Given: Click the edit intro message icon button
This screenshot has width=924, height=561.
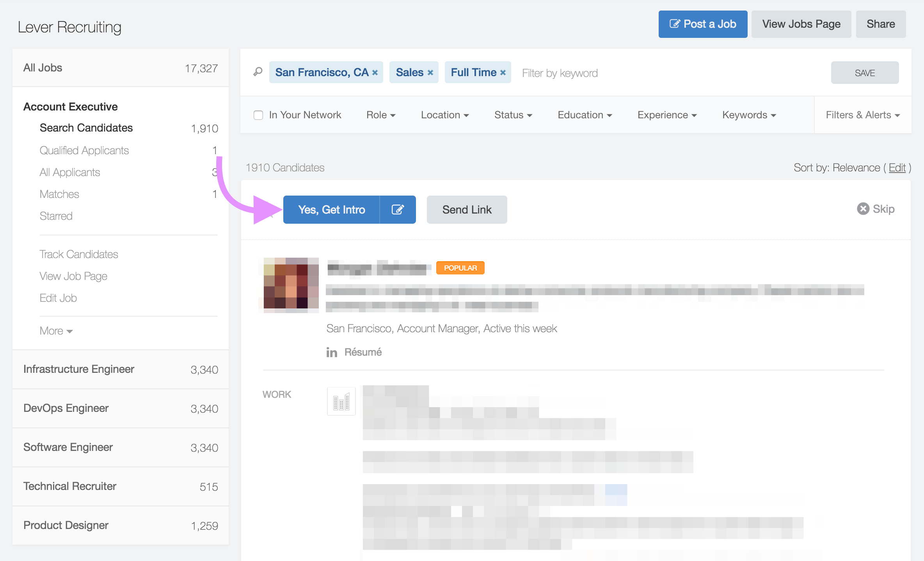Looking at the screenshot, I should tap(398, 210).
